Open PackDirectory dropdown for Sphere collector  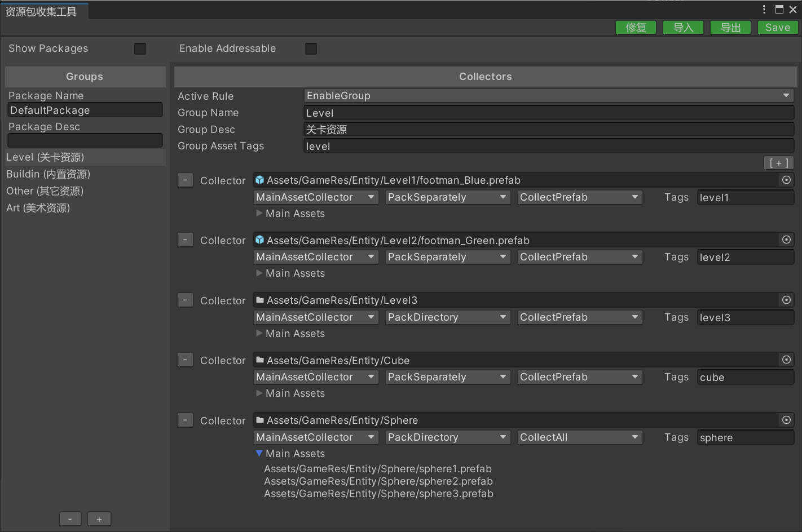pyautogui.click(x=448, y=437)
